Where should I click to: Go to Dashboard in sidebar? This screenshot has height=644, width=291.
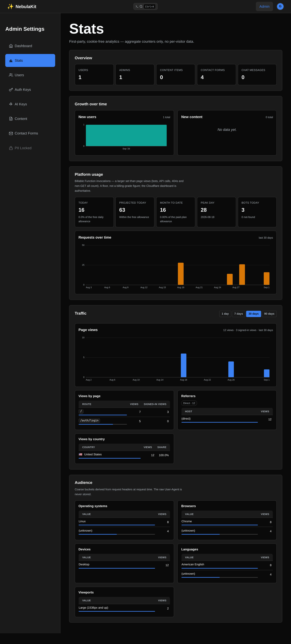click(x=30, y=46)
